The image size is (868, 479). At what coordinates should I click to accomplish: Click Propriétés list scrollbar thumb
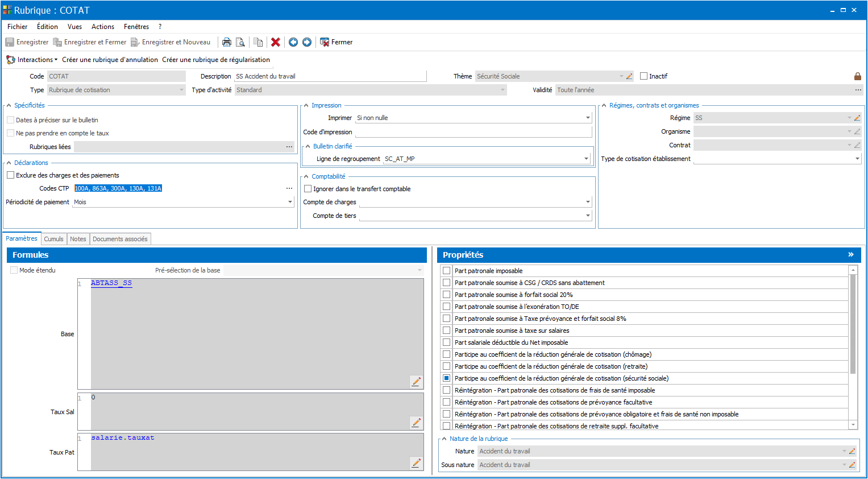click(x=853, y=324)
